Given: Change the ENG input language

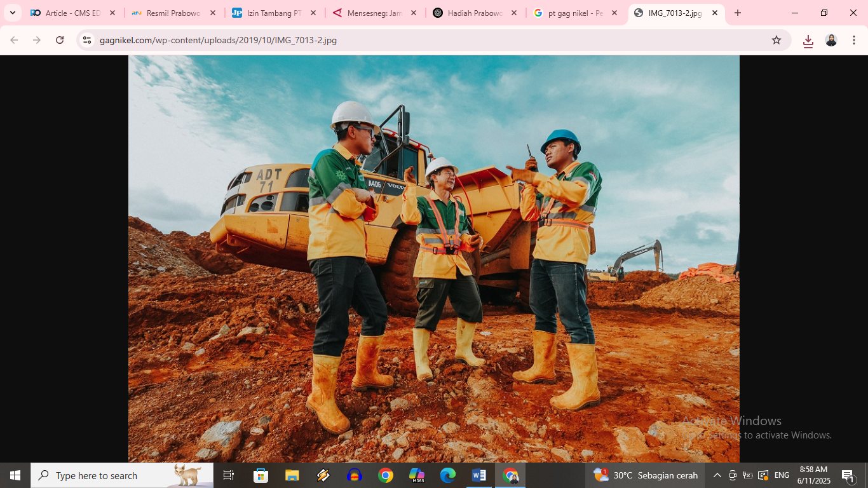Looking at the screenshot, I should 782,475.
